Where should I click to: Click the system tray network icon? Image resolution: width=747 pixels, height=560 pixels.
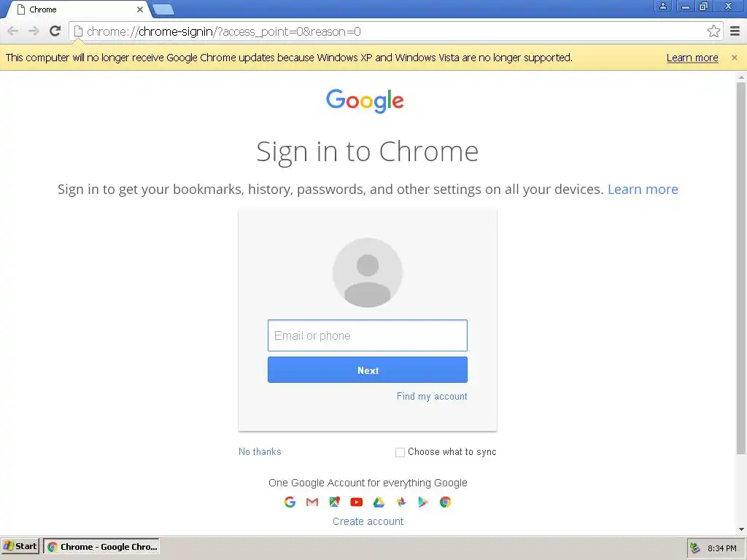tap(695, 548)
